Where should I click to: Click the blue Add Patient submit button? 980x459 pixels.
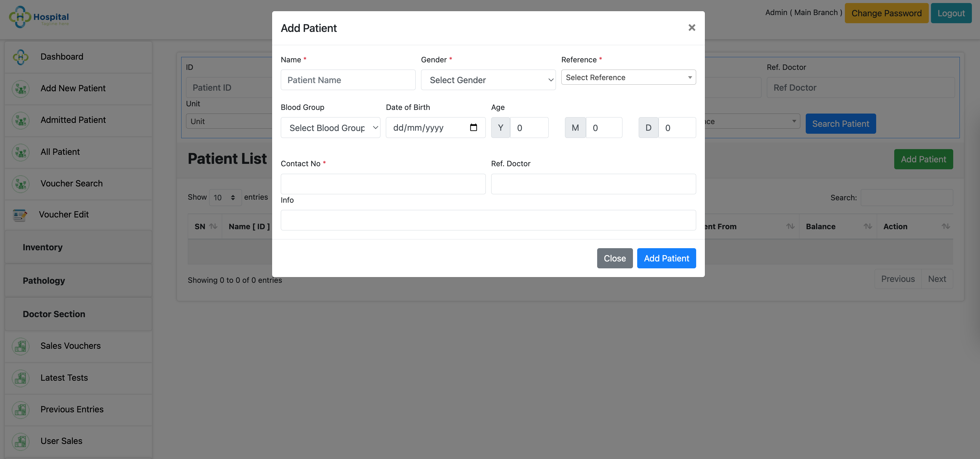coord(666,258)
